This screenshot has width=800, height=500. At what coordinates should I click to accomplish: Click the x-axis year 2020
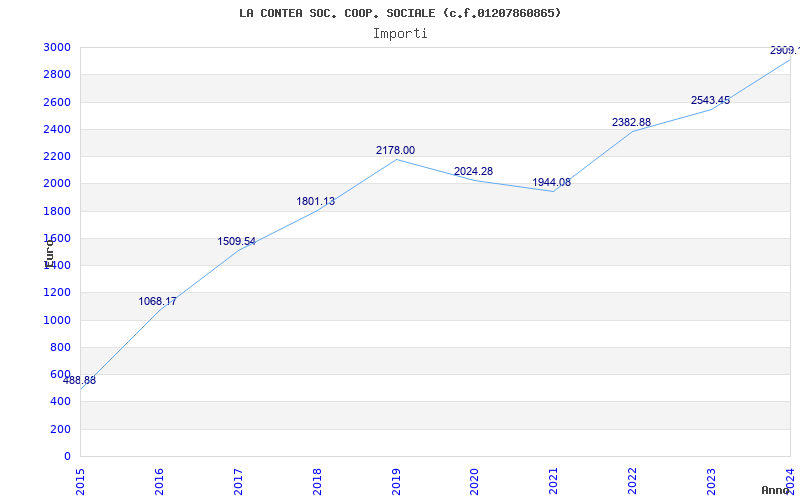tap(474, 482)
